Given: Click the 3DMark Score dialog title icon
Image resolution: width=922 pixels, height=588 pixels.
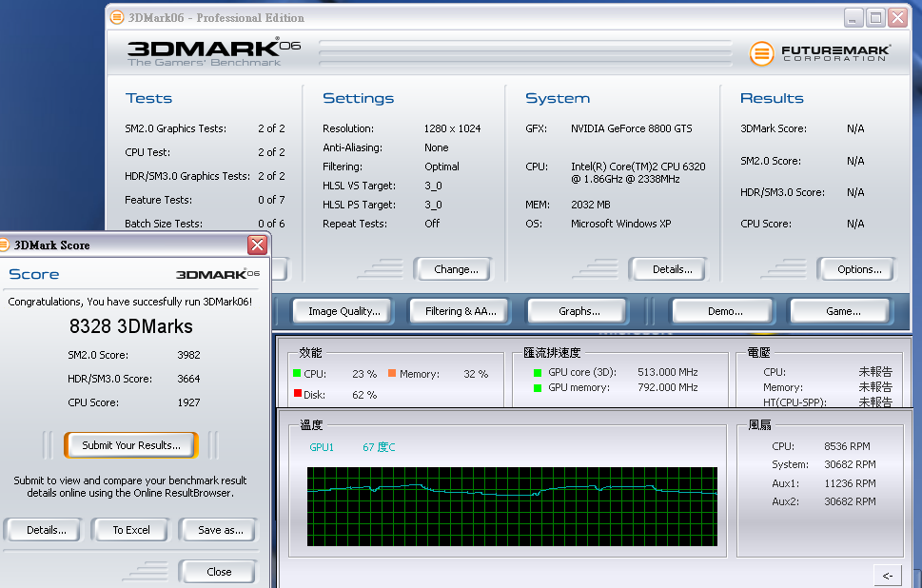Looking at the screenshot, I should [x=6, y=245].
